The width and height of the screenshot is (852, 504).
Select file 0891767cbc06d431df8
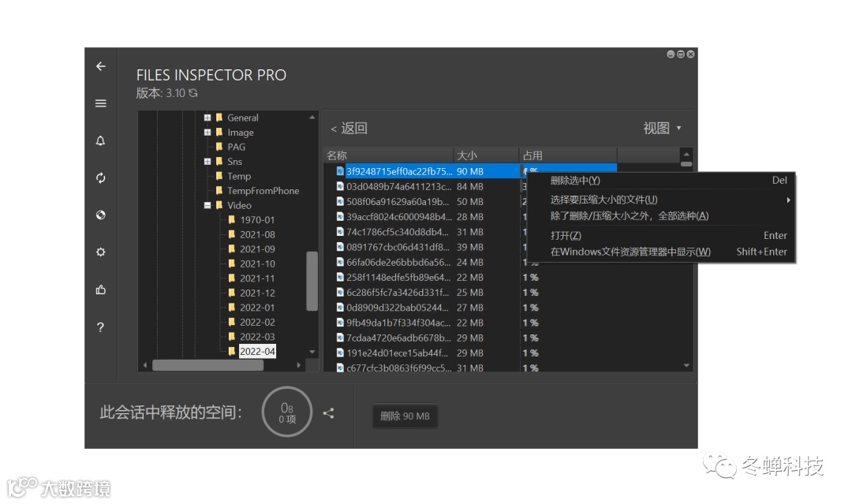pos(399,247)
